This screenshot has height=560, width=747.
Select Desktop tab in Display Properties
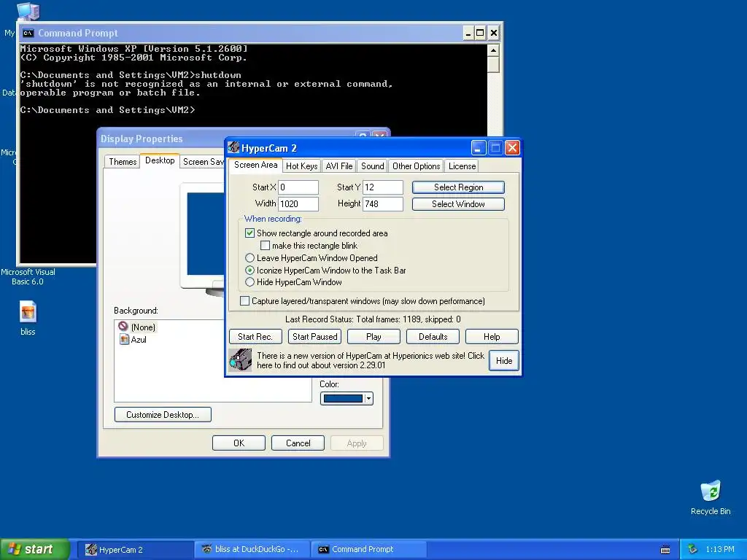[160, 160]
